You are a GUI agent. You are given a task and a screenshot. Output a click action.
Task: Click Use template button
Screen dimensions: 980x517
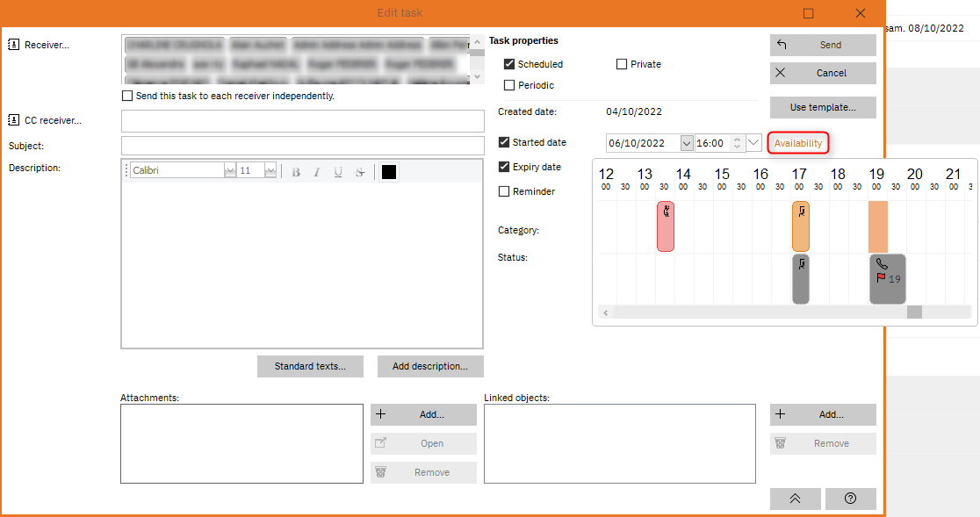coord(823,107)
